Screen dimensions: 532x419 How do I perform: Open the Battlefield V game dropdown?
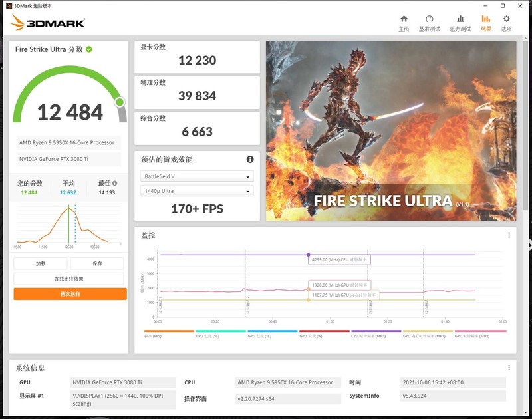pyautogui.click(x=196, y=176)
